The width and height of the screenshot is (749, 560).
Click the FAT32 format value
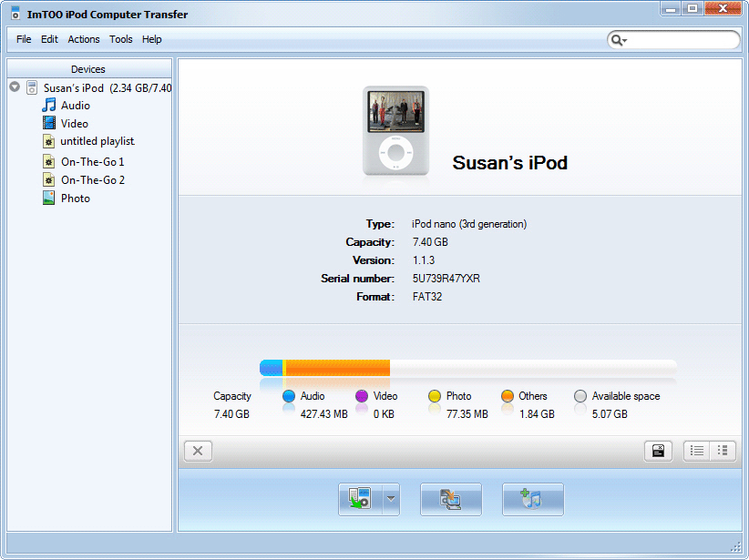[427, 297]
